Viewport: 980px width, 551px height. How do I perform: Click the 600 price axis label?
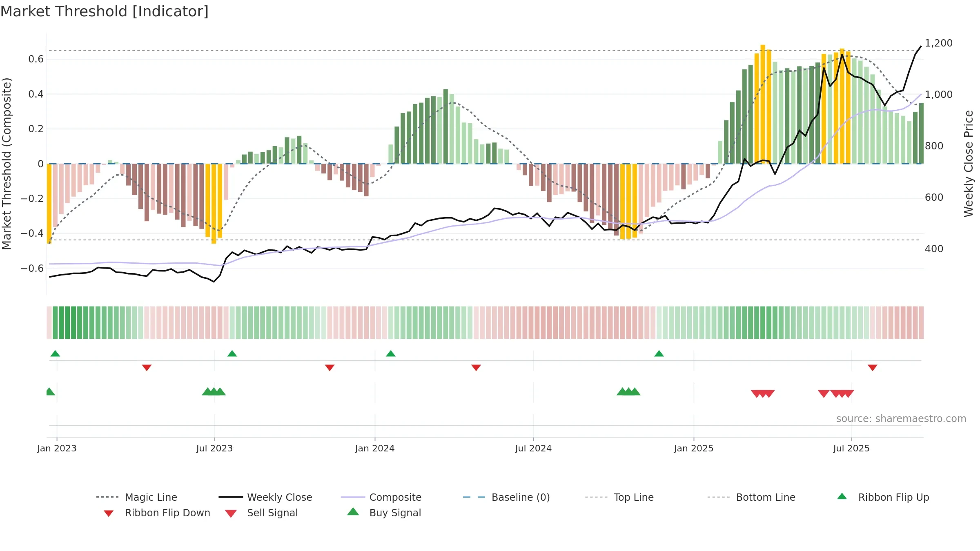934,198
